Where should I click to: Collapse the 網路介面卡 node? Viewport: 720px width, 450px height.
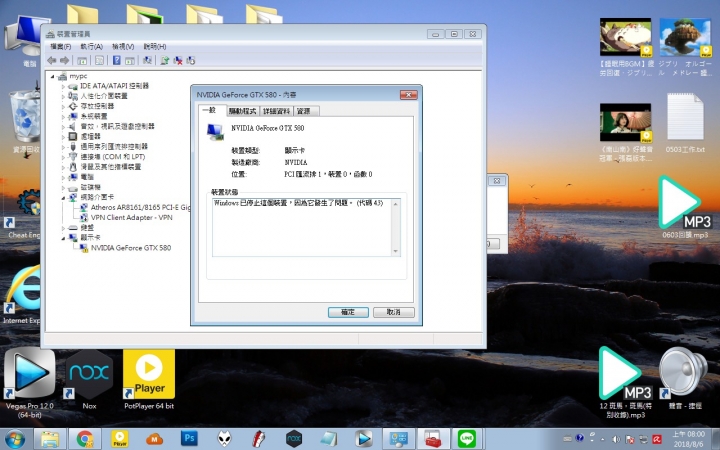[x=63, y=197]
